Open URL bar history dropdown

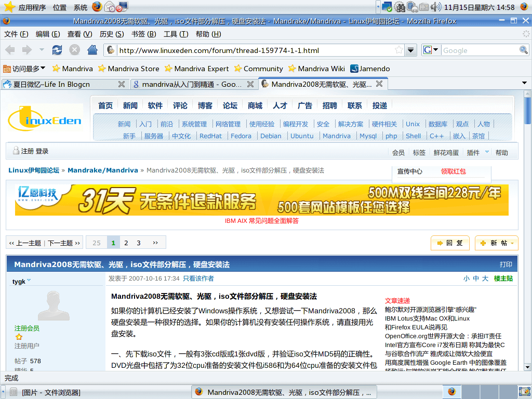tap(410, 50)
